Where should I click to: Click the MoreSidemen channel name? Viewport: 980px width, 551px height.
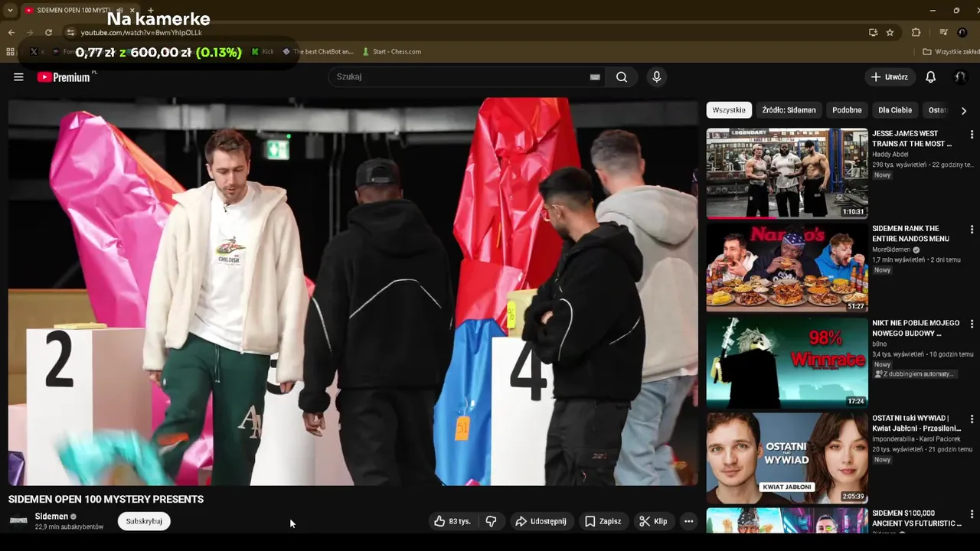pyautogui.click(x=890, y=249)
